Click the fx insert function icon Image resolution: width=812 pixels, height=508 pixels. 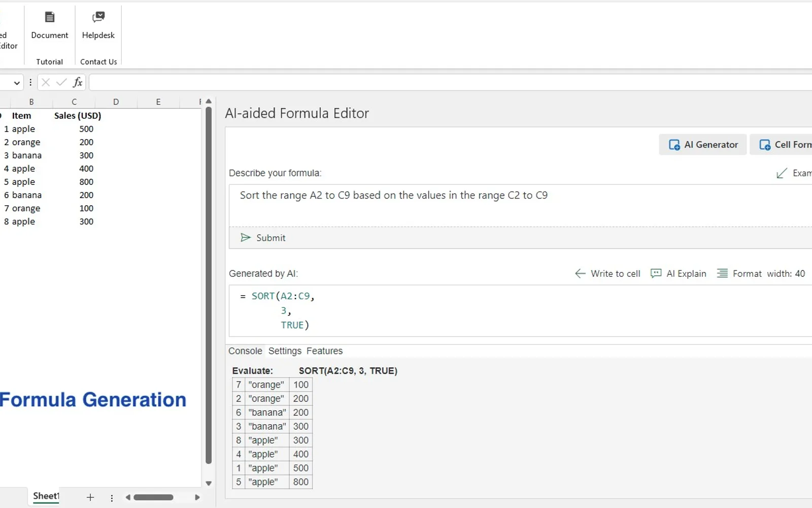tap(78, 82)
